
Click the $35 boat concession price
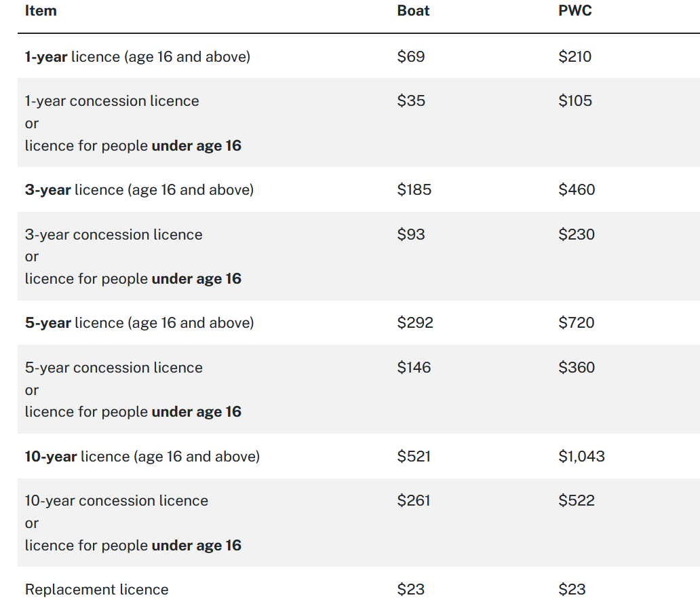tap(411, 101)
